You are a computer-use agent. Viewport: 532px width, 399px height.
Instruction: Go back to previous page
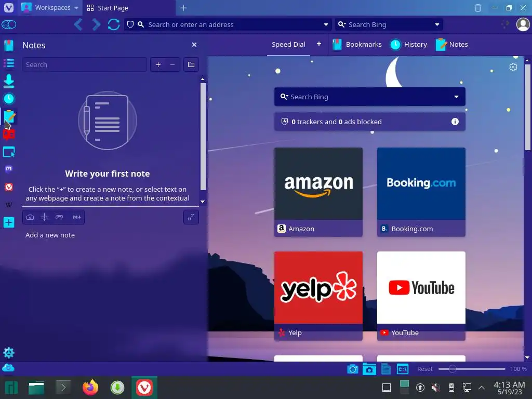click(78, 24)
